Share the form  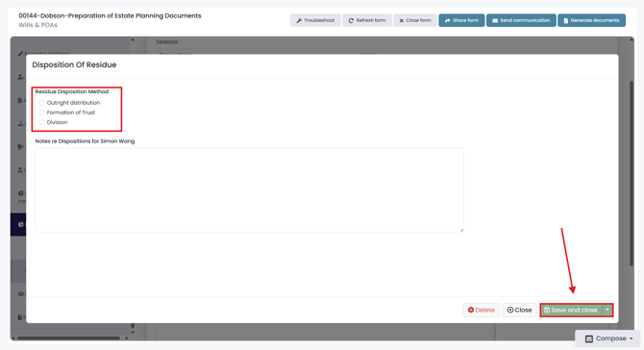(461, 20)
